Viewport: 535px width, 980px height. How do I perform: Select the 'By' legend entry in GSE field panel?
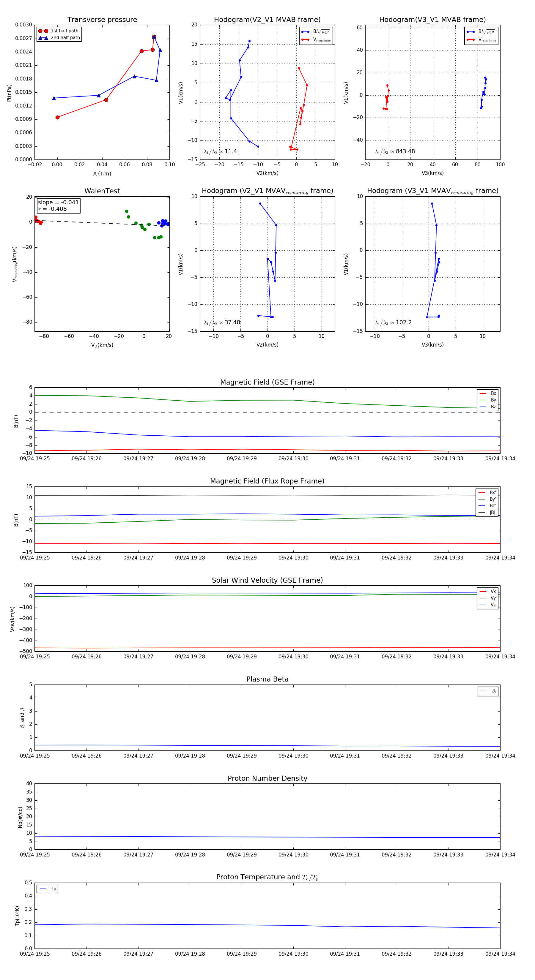pyautogui.click(x=488, y=400)
